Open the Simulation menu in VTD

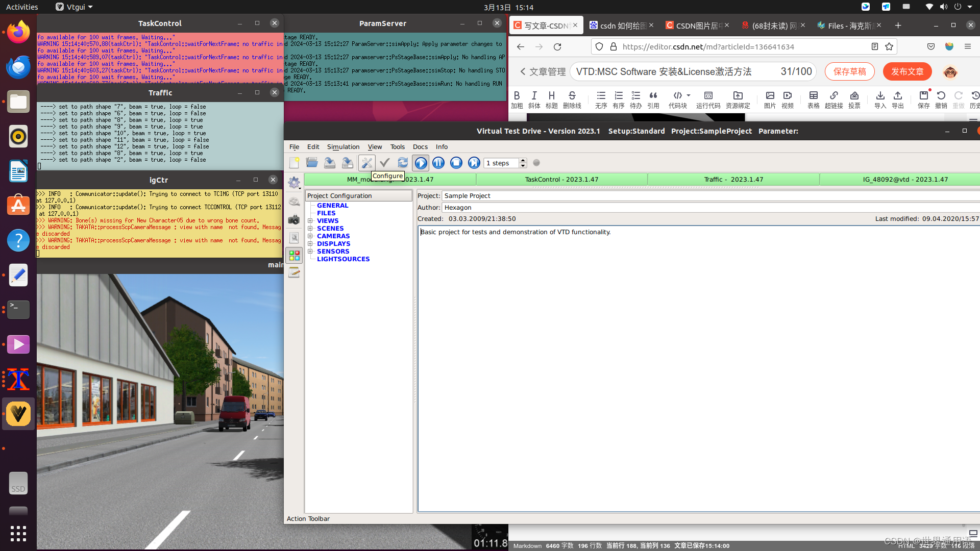point(343,147)
